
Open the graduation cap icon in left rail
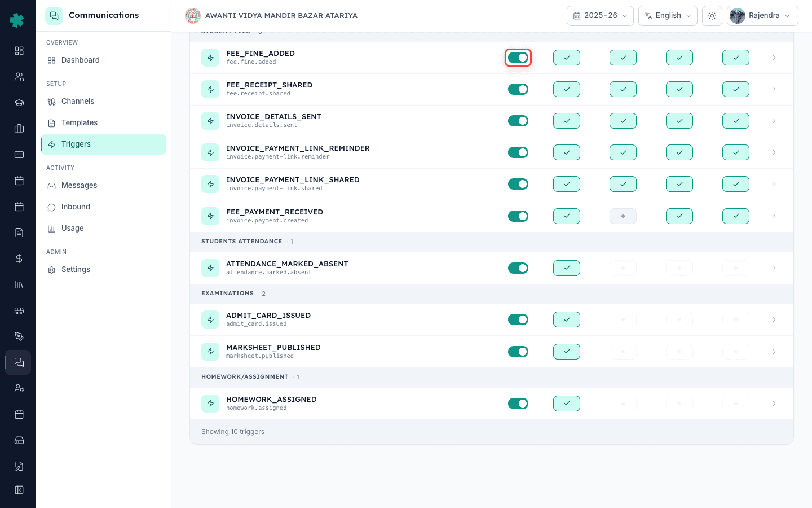coord(19,103)
